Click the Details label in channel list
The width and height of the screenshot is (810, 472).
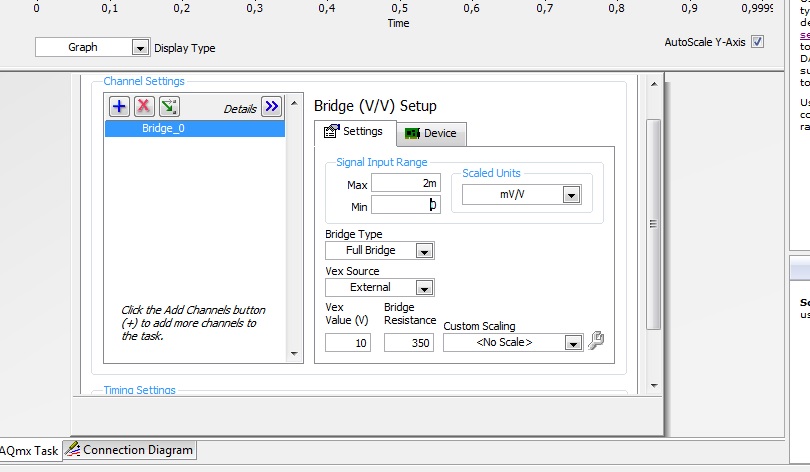[x=240, y=109]
